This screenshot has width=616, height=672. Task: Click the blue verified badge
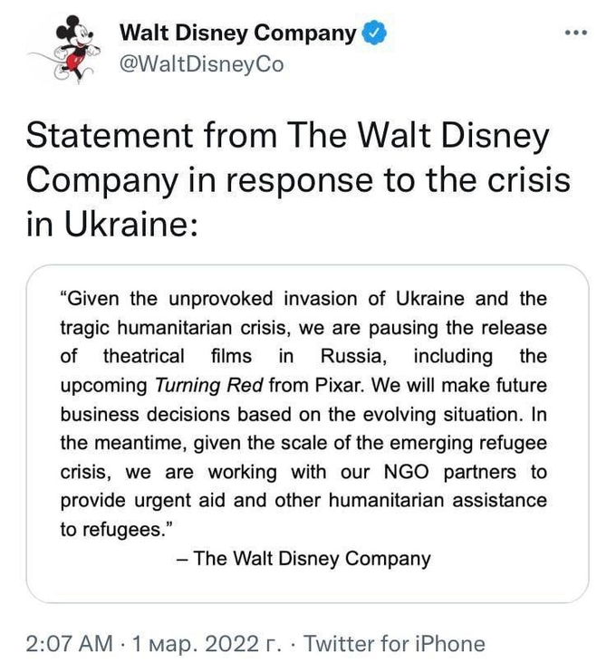point(375,33)
